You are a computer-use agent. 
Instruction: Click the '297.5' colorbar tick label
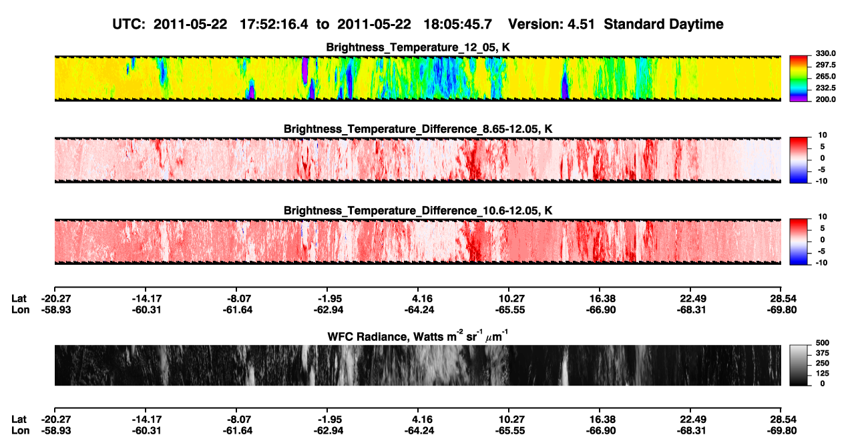click(826, 65)
